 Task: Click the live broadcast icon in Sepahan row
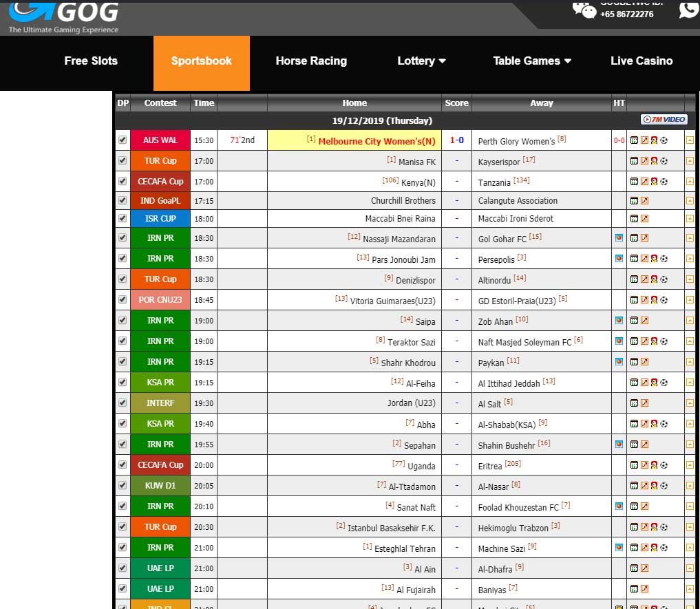(619, 445)
